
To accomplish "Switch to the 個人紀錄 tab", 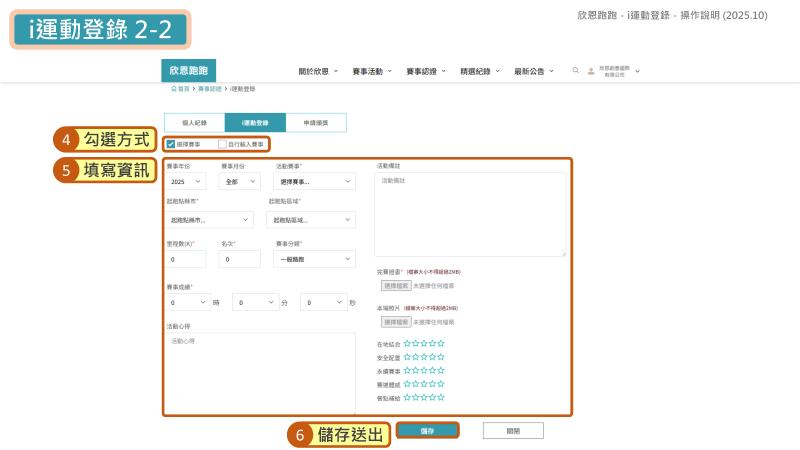I will coord(194,122).
